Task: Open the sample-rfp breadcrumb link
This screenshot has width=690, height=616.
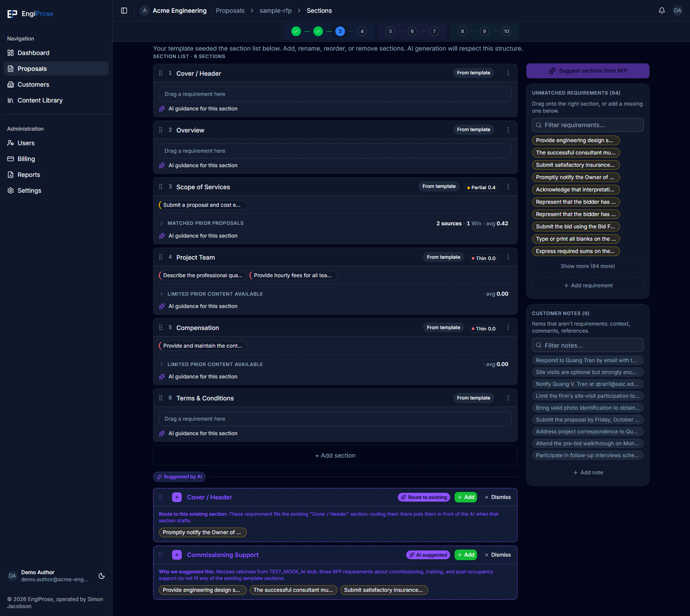Action: [275, 11]
